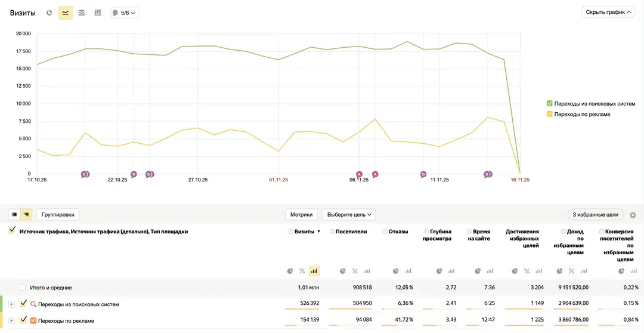Image resolution: width=644 pixels, height=333 pixels.
Task: Show pie chart for Конверсия посетителей column
Action: coord(621,271)
